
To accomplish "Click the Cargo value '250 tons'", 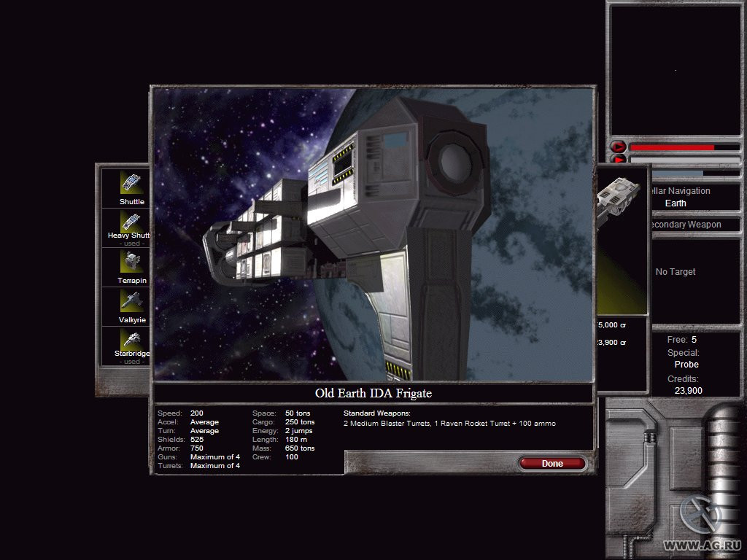I will click(300, 422).
